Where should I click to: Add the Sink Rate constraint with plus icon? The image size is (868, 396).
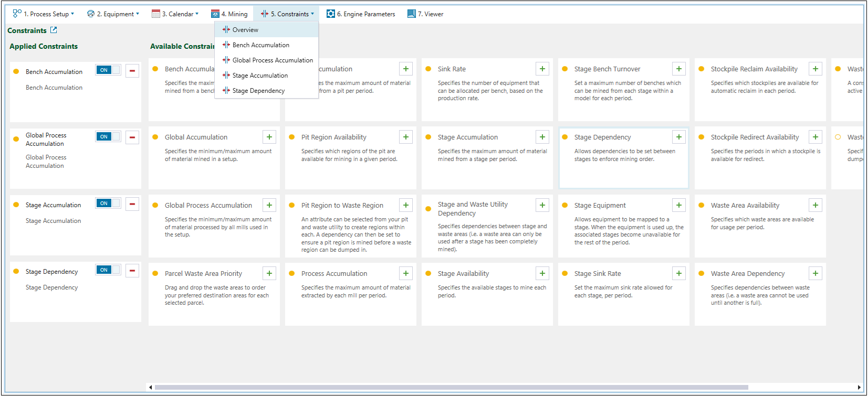click(x=542, y=69)
